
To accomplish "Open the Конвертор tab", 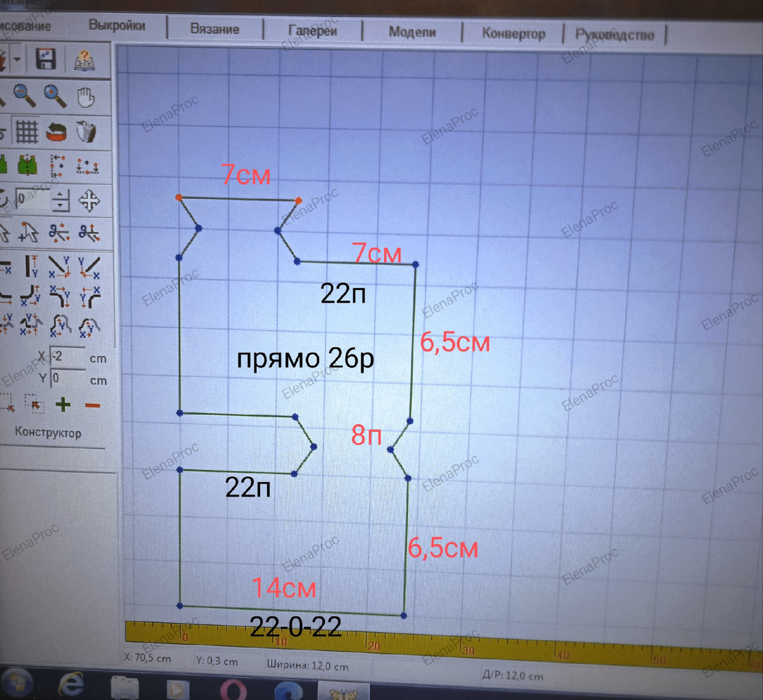I will coord(514,33).
